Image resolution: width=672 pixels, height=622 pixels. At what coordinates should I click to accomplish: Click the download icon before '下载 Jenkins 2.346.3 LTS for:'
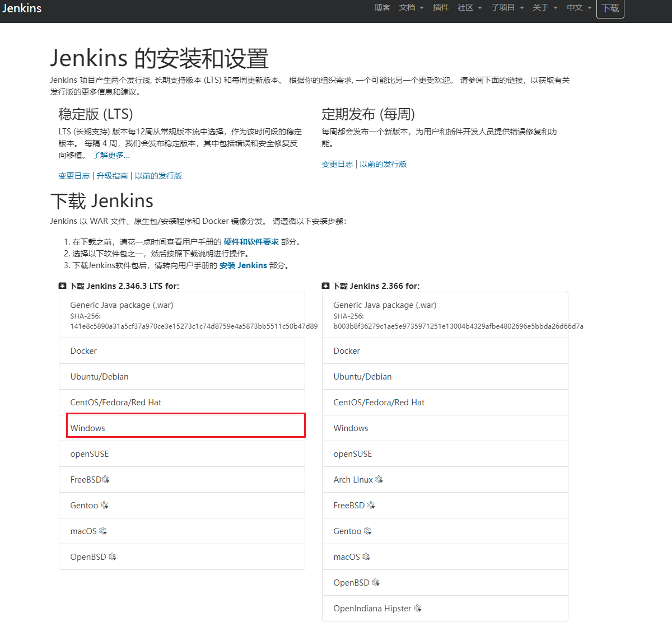(62, 286)
